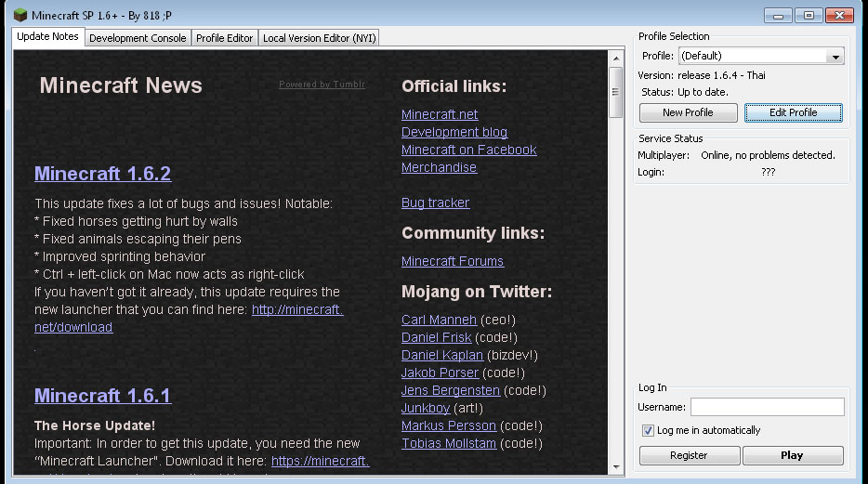Image resolution: width=868 pixels, height=484 pixels.
Task: Open Markus Persson's Twitter link
Action: 449,425
